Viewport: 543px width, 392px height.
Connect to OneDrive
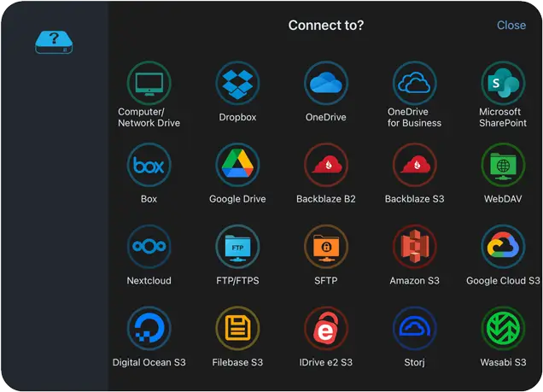tap(326, 83)
